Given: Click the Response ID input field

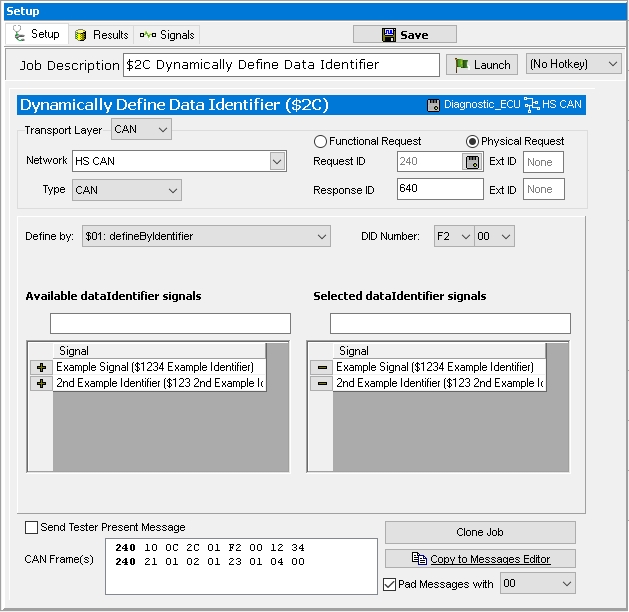Looking at the screenshot, I should click(x=439, y=189).
